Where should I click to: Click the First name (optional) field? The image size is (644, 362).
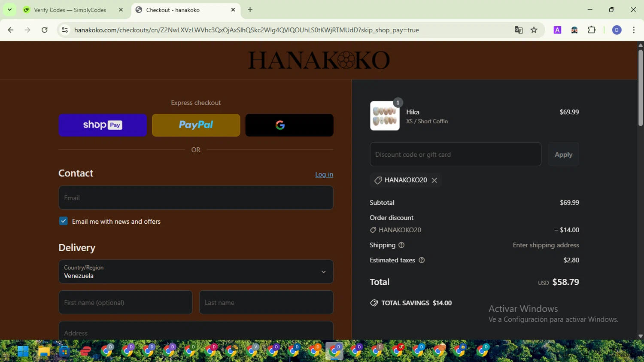tap(125, 302)
